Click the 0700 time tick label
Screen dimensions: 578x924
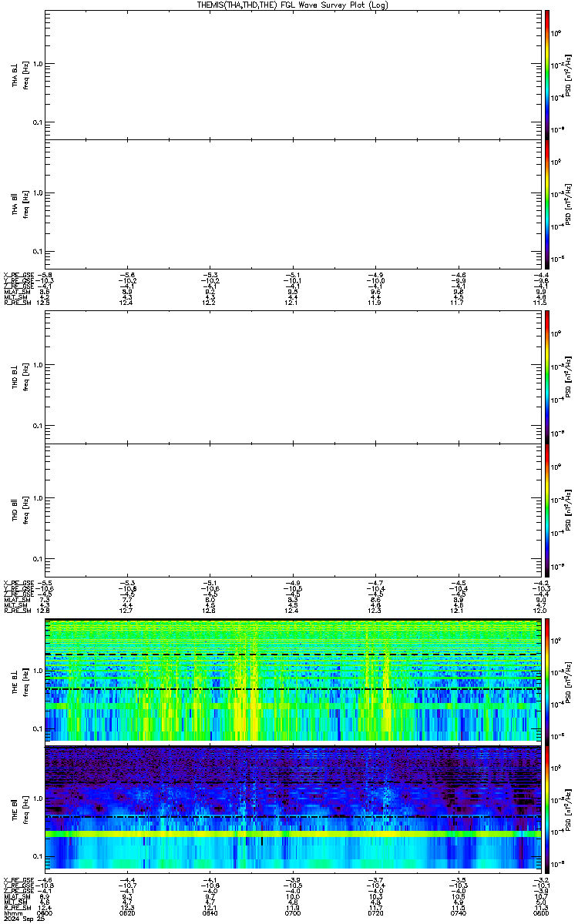click(293, 913)
